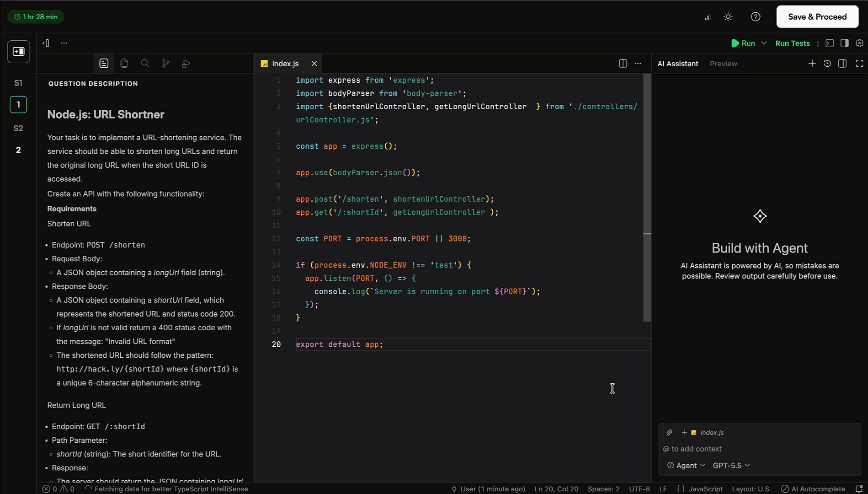The height and width of the screenshot is (494, 868).
Task: Toggle the terminal panel icon
Action: pyautogui.click(x=830, y=43)
